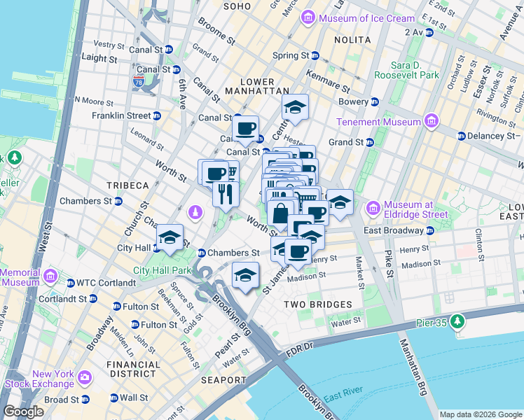This screenshot has width=524, height=420.
Task: Open the restaurant fork-and-knife marker on Worth St
Action: tap(226, 195)
